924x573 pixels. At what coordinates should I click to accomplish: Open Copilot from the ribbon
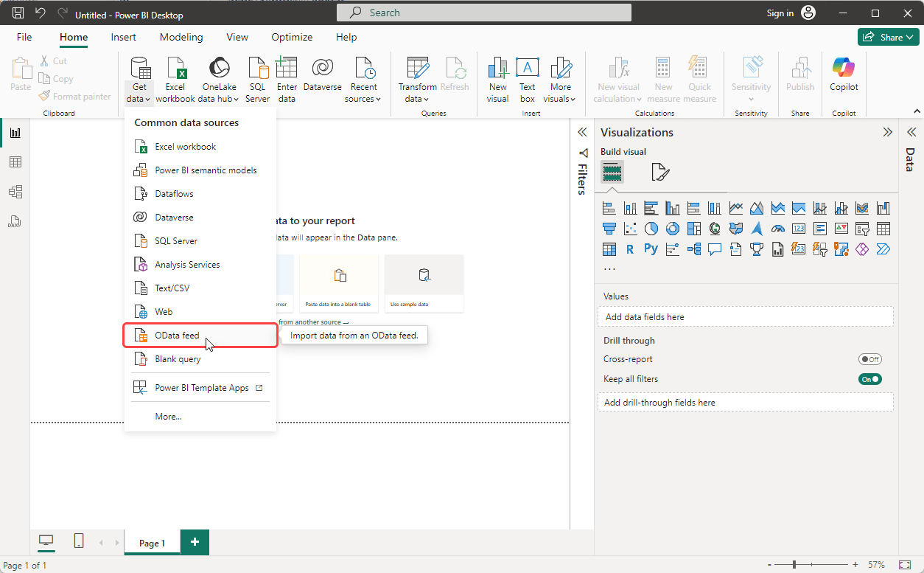point(844,74)
